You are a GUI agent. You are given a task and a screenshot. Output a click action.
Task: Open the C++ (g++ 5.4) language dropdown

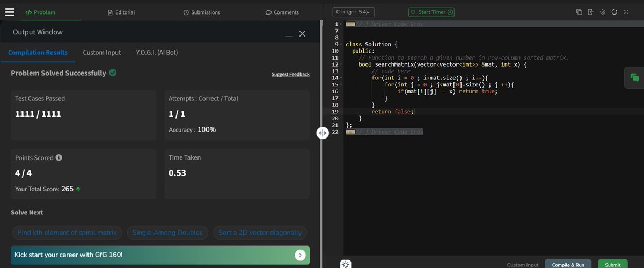[354, 12]
